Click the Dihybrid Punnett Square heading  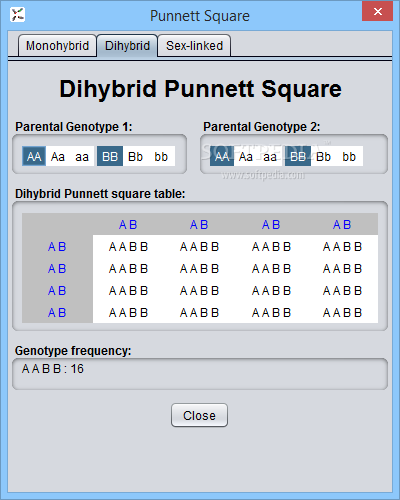click(200, 89)
